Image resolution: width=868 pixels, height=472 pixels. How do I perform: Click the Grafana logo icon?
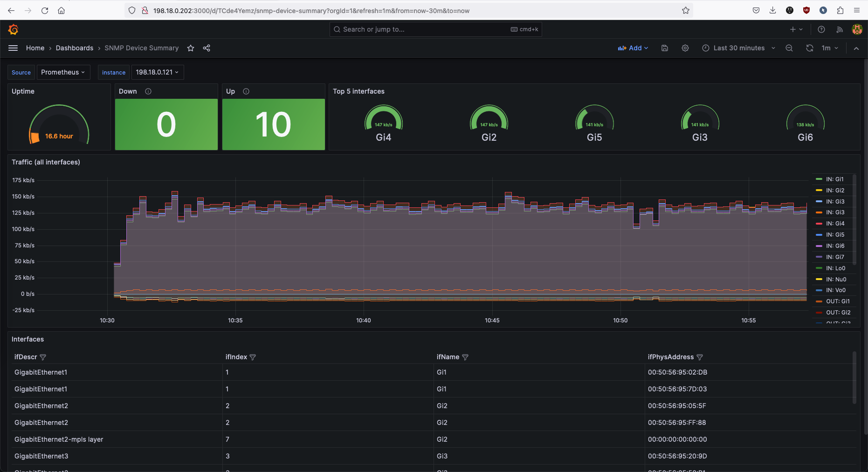point(13,29)
